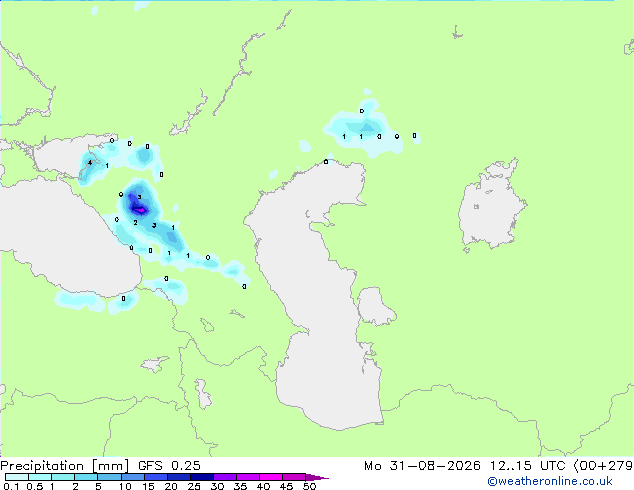
Task: Click the 0.1–0.5 mm legend color swatch
Action: coord(17,477)
